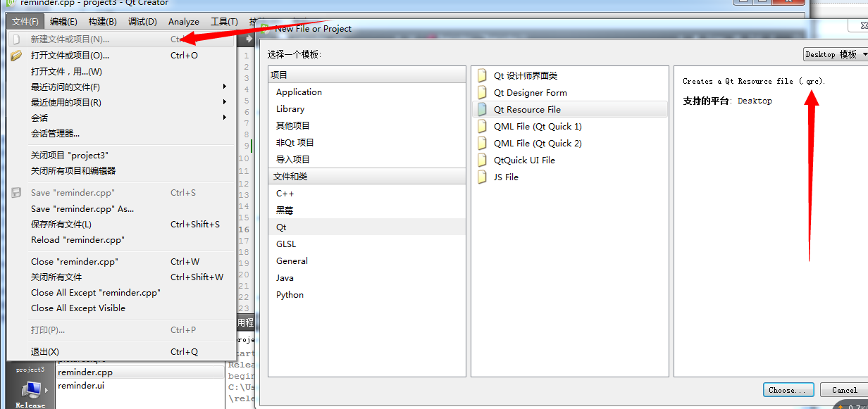The image size is (868, 409).
Task: Select Qt category under 文件和类
Action: point(367,227)
